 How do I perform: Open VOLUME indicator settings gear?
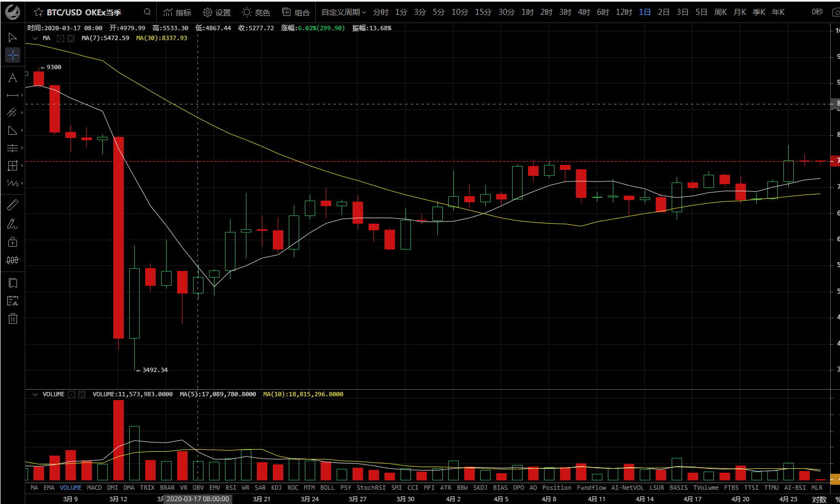(72, 395)
